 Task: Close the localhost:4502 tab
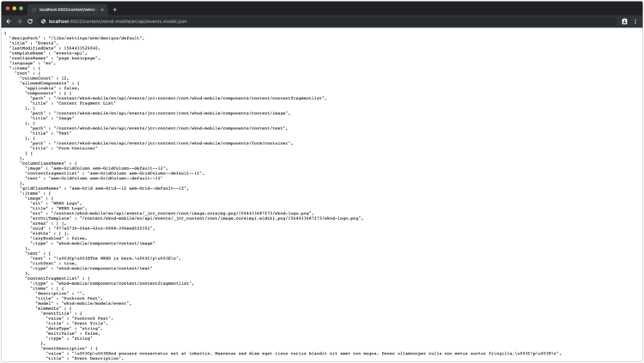(x=102, y=9)
